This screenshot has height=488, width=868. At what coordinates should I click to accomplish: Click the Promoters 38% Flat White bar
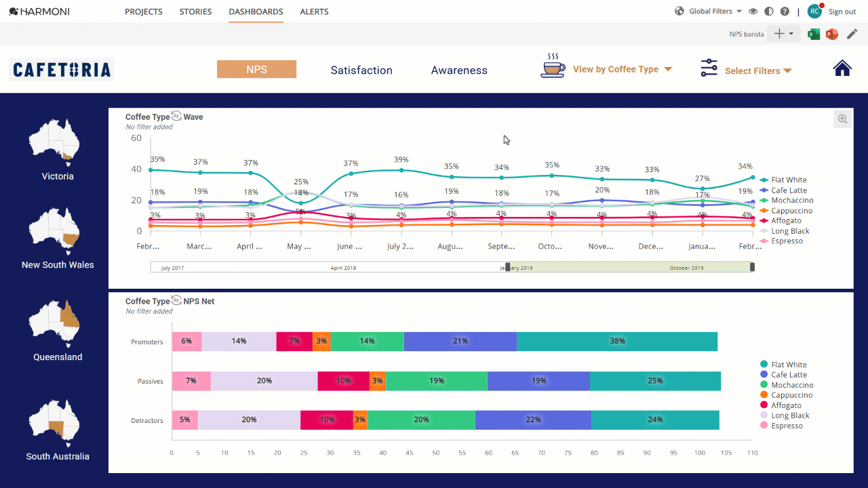tap(617, 342)
